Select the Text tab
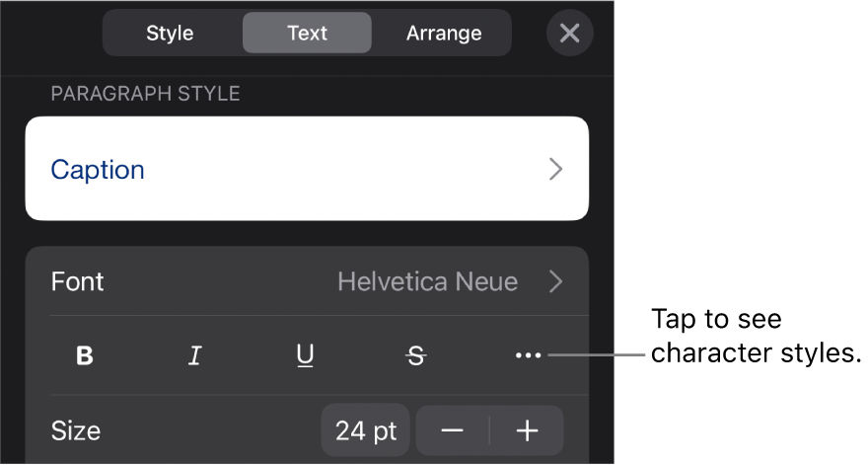The width and height of the screenshot is (868, 465). (x=307, y=33)
